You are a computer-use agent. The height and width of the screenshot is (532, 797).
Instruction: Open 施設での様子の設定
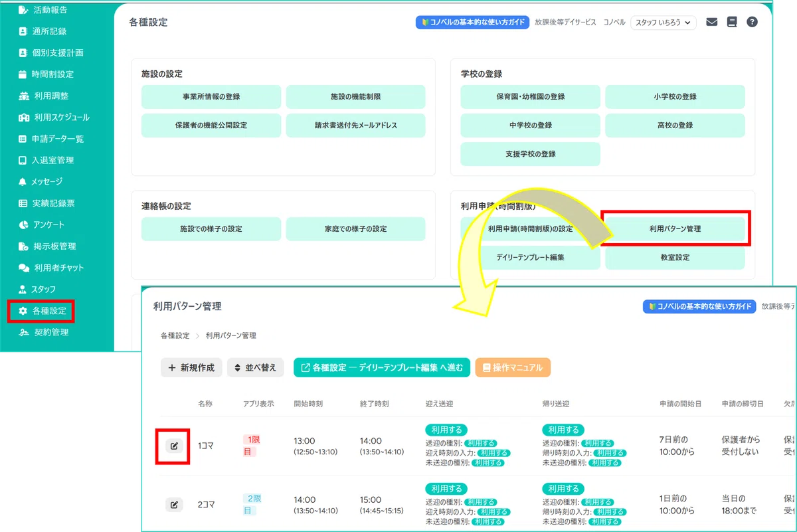tap(211, 229)
